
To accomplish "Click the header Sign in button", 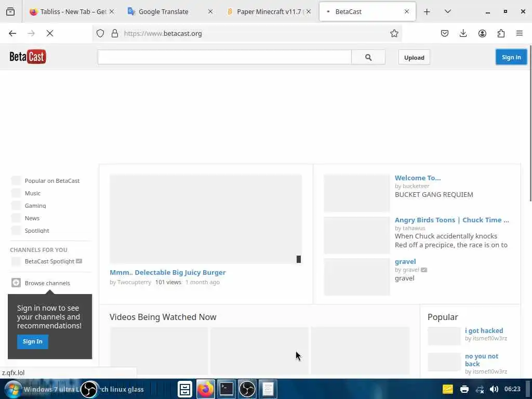I will click(511, 57).
